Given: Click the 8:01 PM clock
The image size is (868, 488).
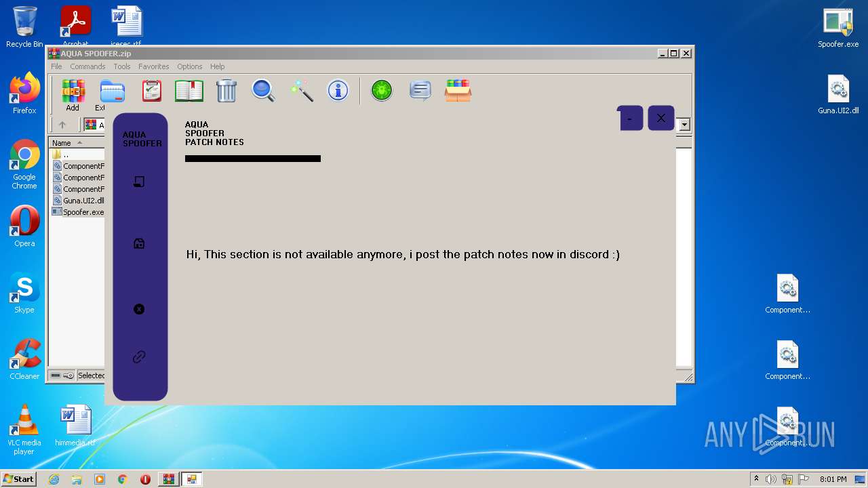Looking at the screenshot, I should pyautogui.click(x=833, y=479).
